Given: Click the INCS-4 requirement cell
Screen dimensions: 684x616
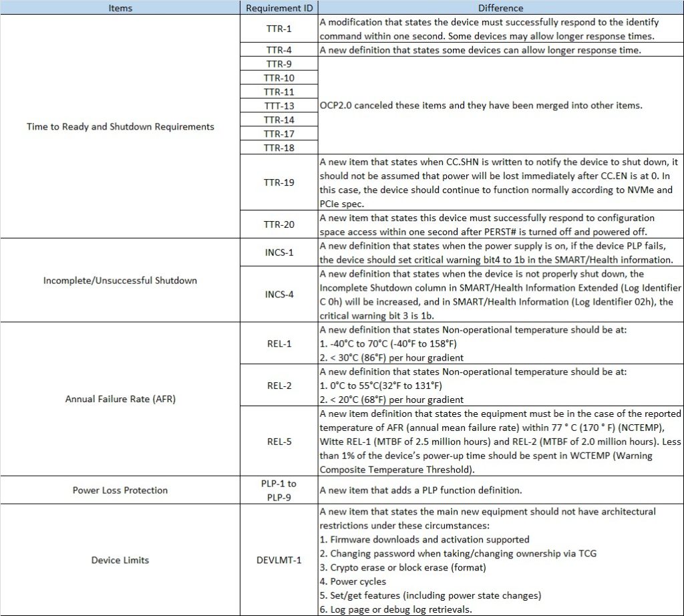Looking at the screenshot, I should 279,295.
